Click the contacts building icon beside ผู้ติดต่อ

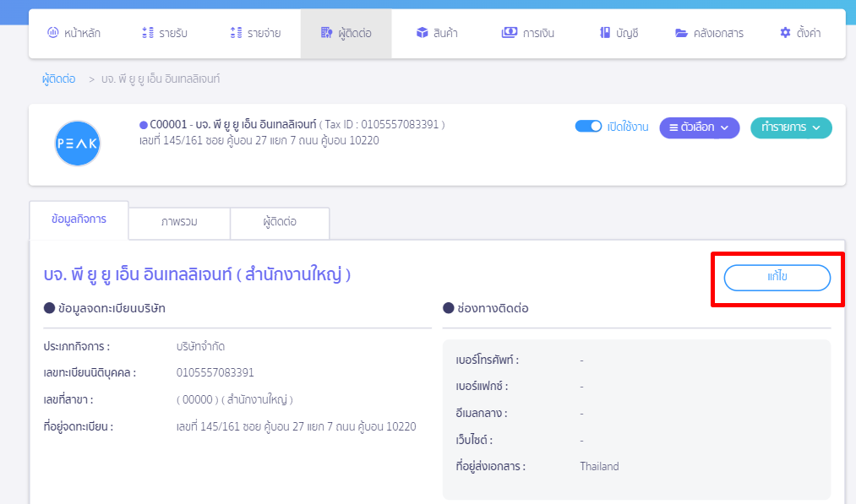(326, 33)
